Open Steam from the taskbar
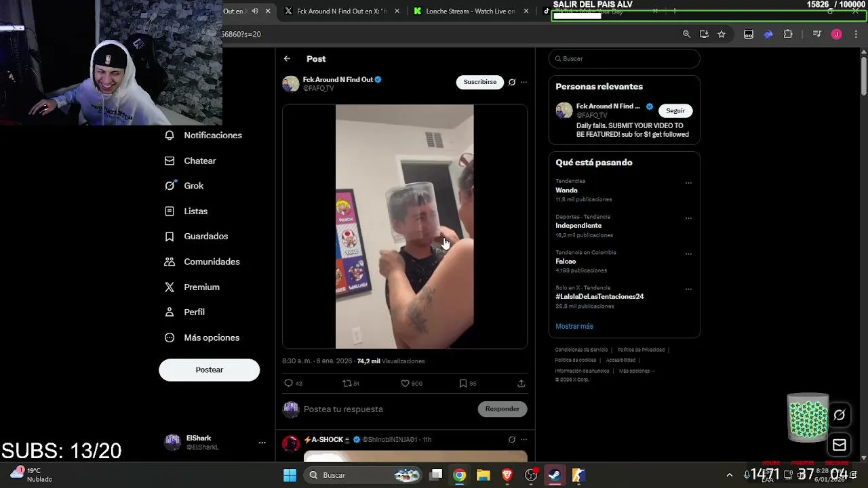868x488 pixels. point(555,475)
